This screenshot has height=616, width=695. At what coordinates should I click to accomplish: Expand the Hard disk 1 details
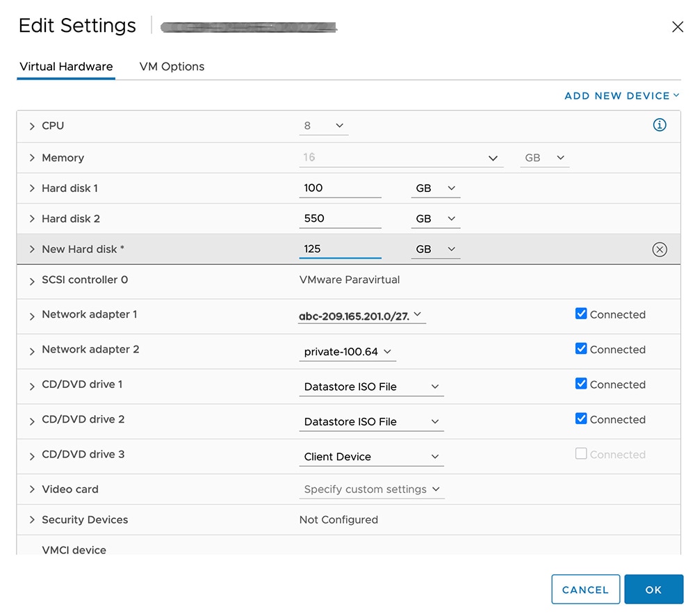pos(32,188)
